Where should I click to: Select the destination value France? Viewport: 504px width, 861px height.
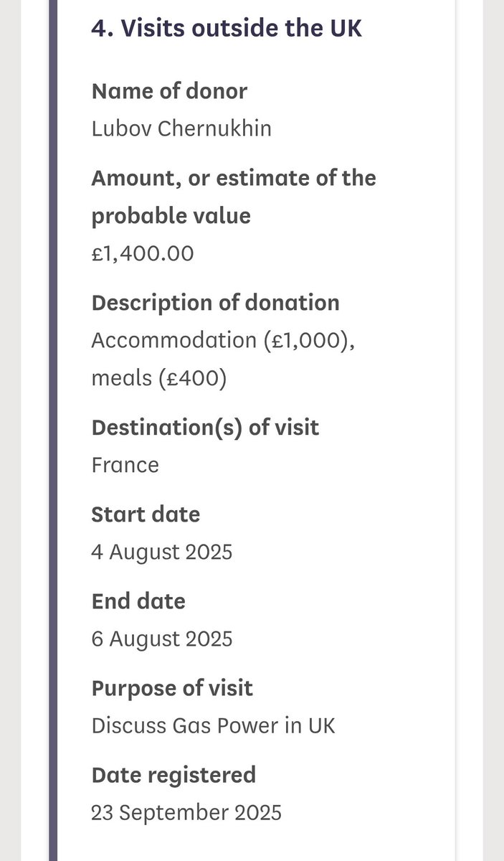[x=125, y=465]
